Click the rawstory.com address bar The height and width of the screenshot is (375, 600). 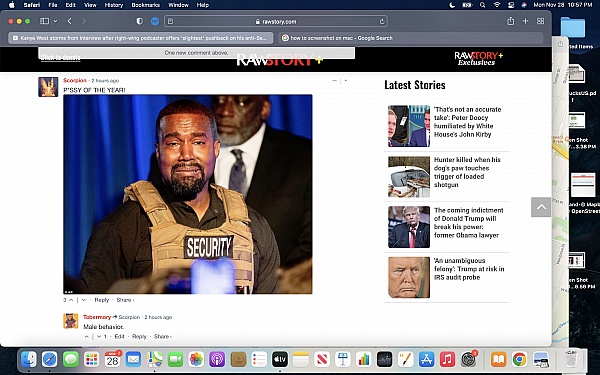(x=276, y=21)
